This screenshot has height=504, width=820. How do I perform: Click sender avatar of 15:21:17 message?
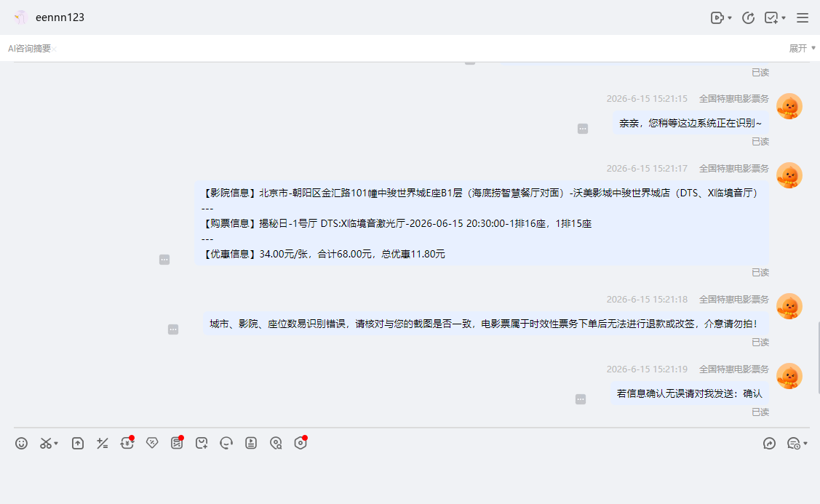(789, 176)
